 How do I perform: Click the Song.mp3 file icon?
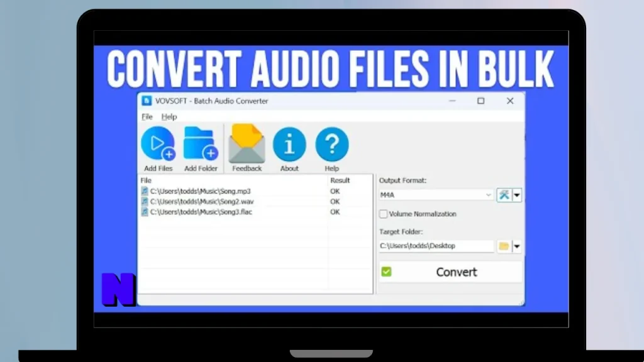pyautogui.click(x=145, y=191)
